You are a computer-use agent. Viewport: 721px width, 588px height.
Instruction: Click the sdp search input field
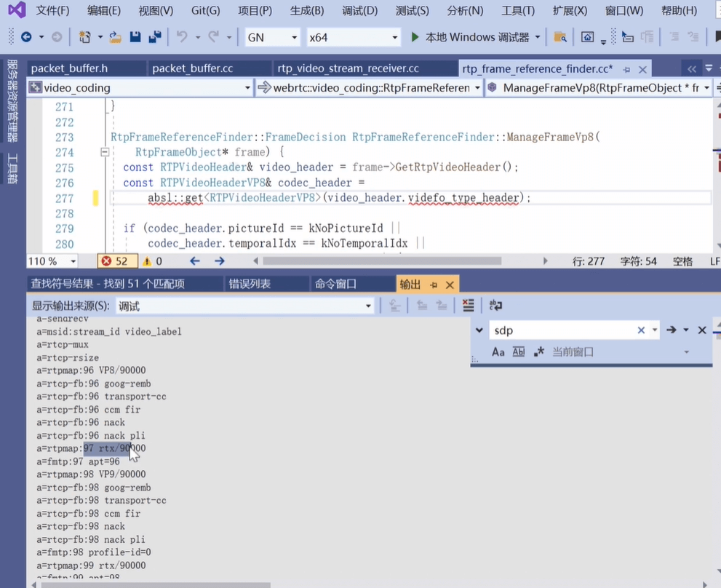pyautogui.click(x=563, y=330)
